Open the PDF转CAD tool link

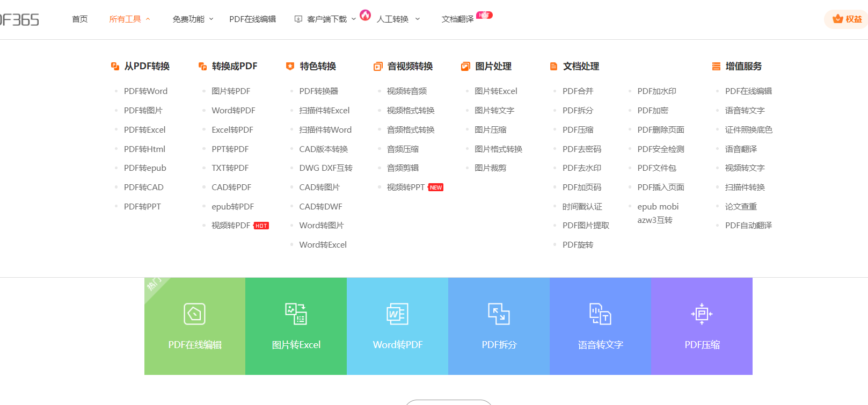point(143,187)
